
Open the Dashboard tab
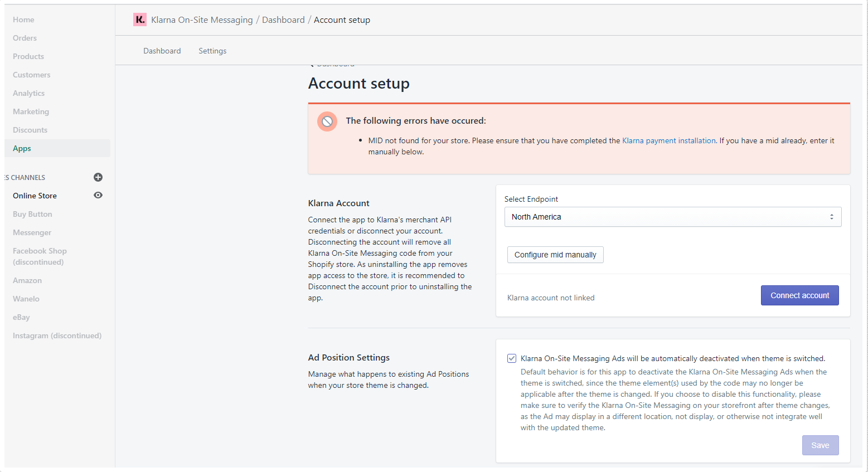point(162,51)
